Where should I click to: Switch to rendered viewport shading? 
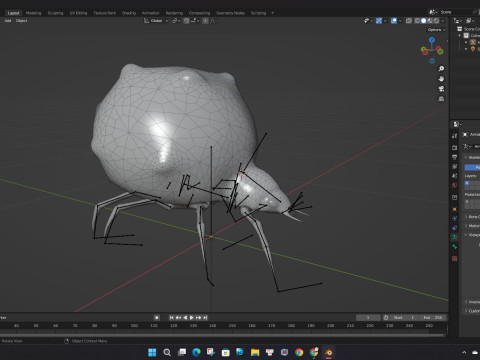(436, 21)
